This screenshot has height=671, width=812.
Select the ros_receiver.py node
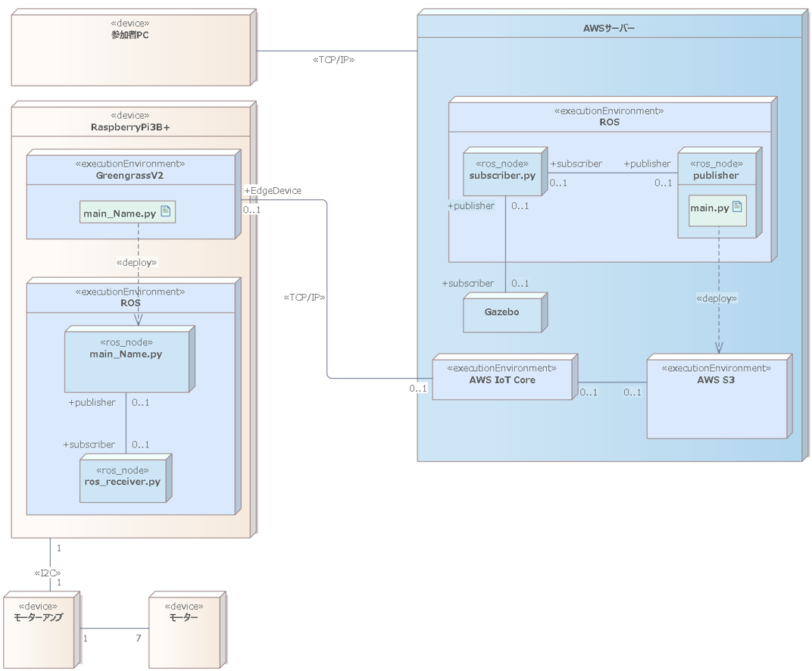(x=125, y=479)
